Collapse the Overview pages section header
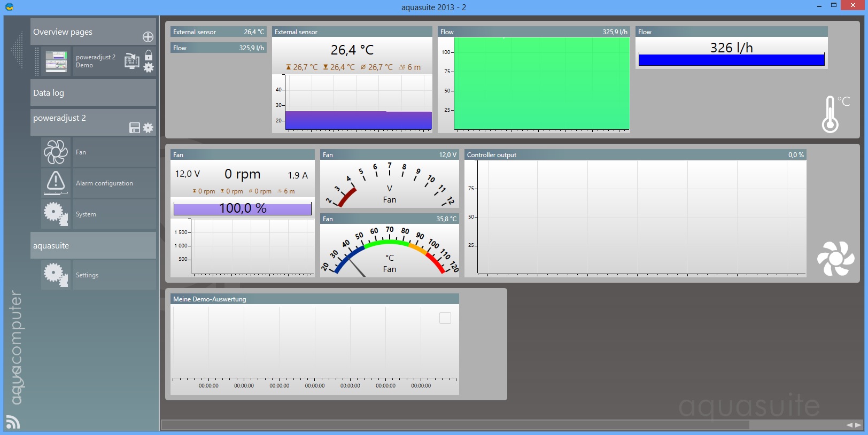The width and height of the screenshot is (868, 435). (86, 32)
